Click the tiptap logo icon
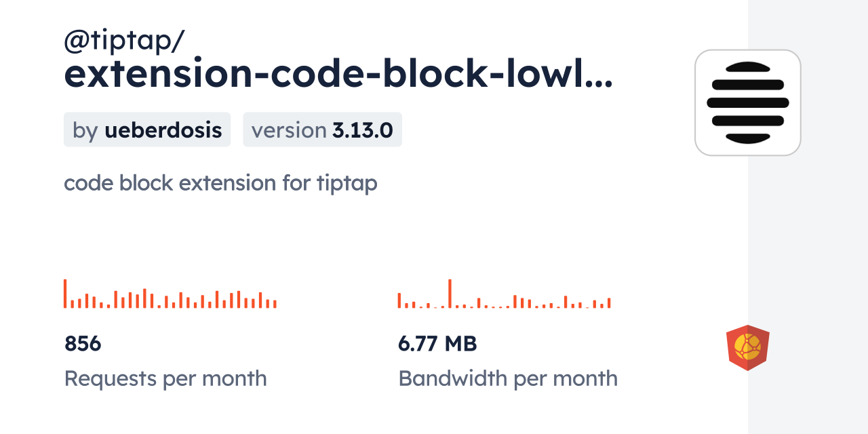Viewport: 868px width, 434px height. [747, 102]
